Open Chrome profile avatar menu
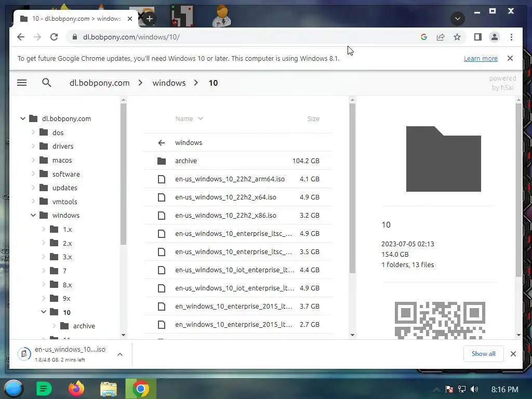 click(x=495, y=37)
